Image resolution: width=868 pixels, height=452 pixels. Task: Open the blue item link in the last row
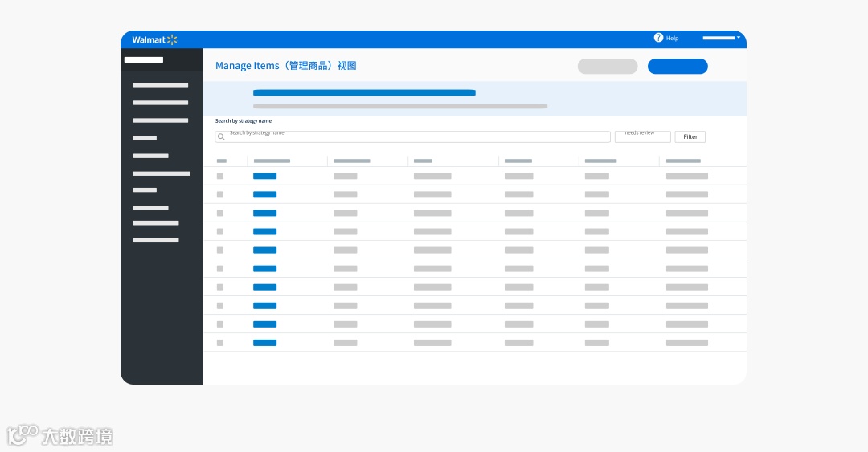tap(264, 343)
